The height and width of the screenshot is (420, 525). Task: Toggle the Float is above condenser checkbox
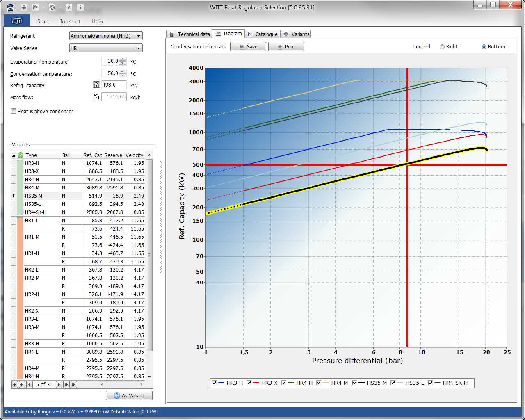tap(14, 111)
